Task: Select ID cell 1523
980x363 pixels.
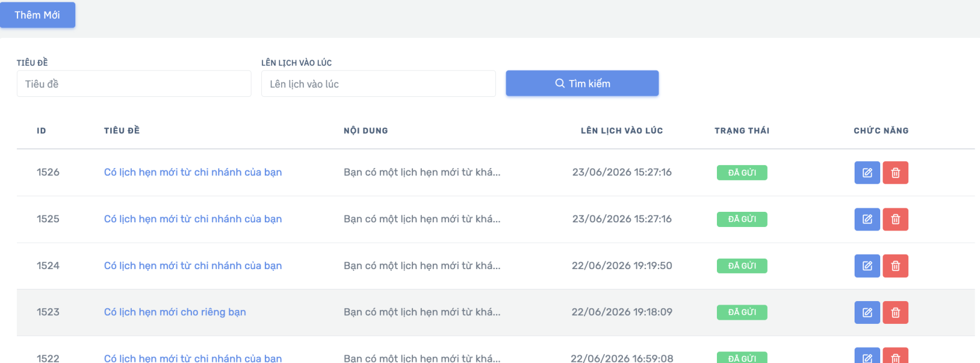Action: click(48, 312)
